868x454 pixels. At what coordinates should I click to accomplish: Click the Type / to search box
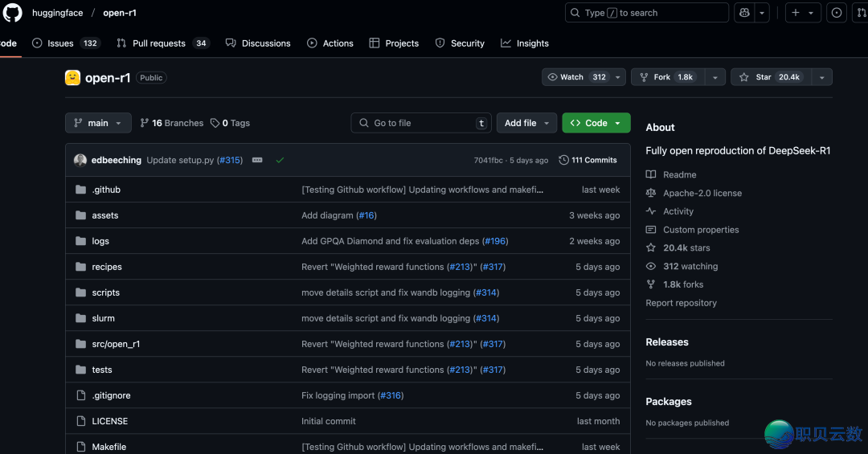click(x=646, y=12)
